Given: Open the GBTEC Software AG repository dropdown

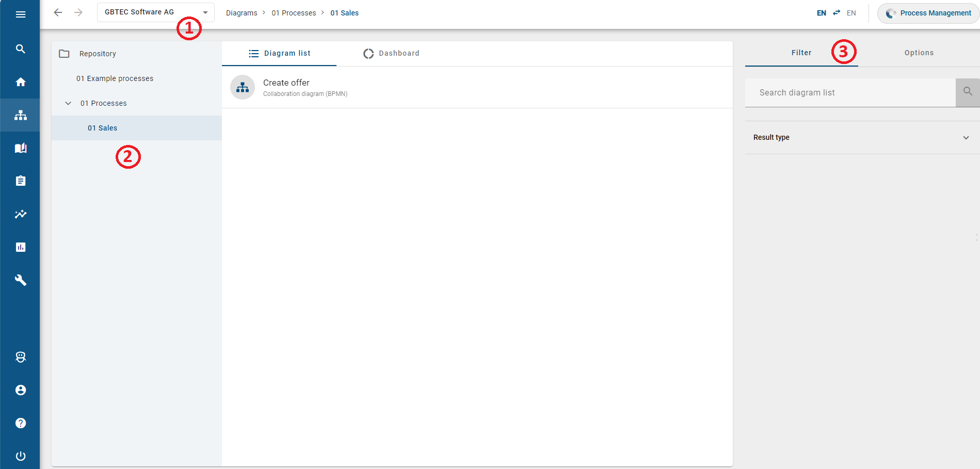Looking at the screenshot, I should (156, 12).
